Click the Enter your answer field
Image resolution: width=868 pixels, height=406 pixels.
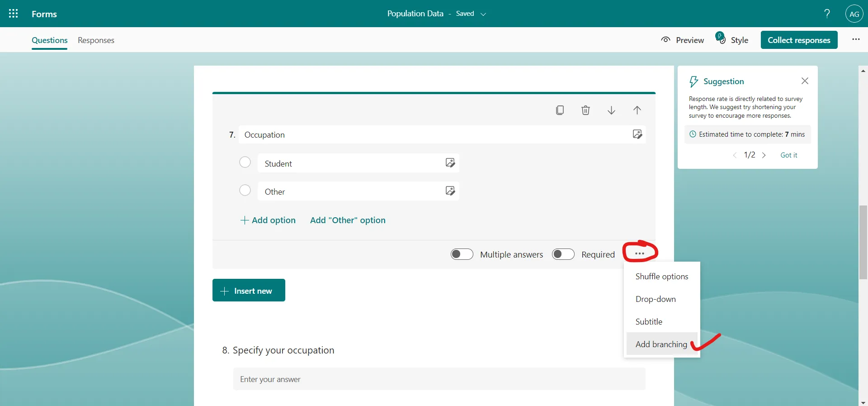click(x=439, y=379)
